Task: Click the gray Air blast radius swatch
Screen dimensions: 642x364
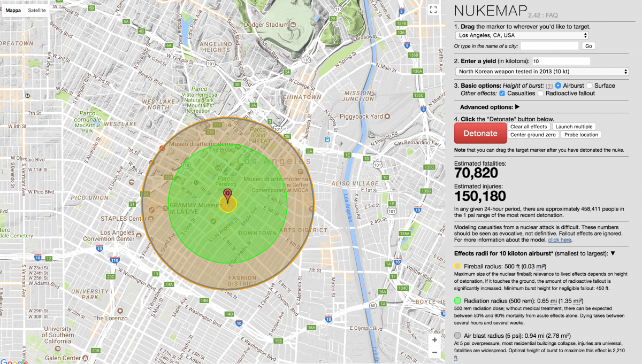Action: 457,336
